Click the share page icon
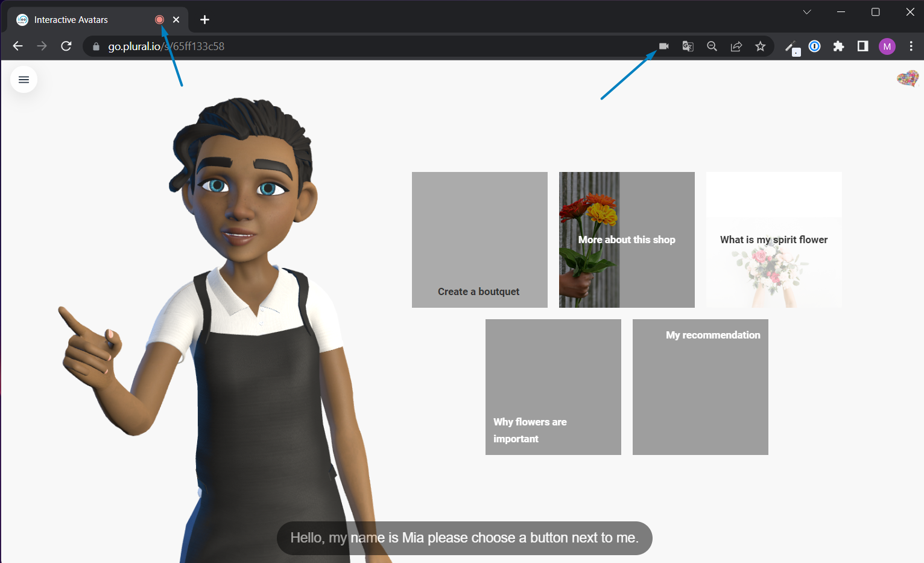This screenshot has height=563, width=924. 736,46
